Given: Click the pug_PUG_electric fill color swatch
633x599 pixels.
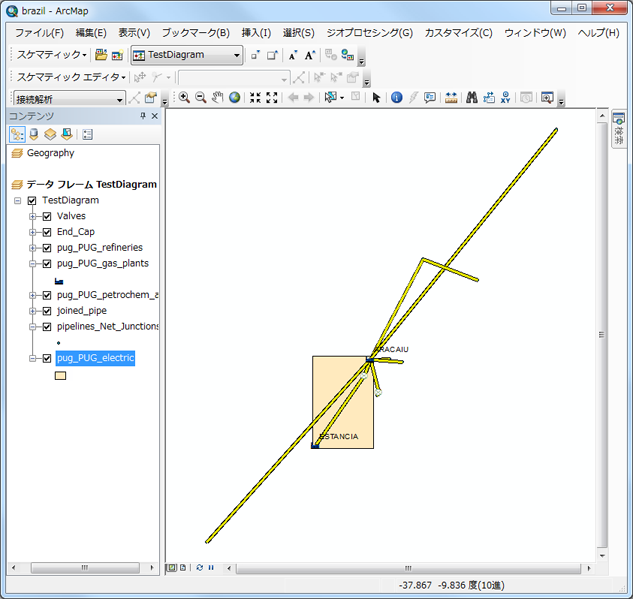Looking at the screenshot, I should click(60, 376).
